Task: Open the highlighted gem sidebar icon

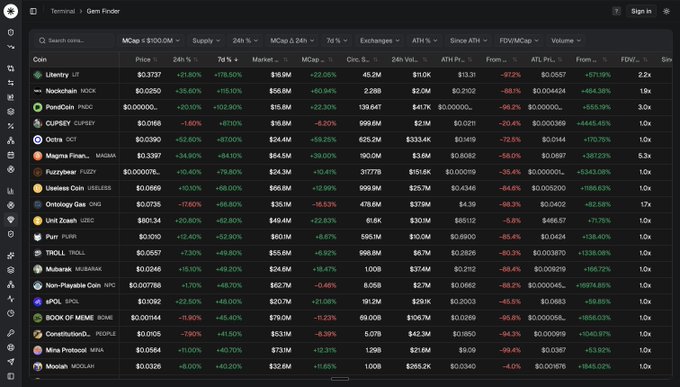Action: click(x=11, y=220)
